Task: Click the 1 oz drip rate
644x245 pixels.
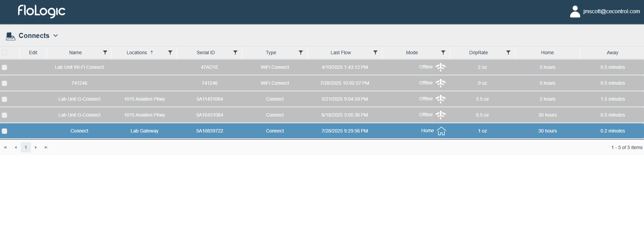Action: point(482,131)
